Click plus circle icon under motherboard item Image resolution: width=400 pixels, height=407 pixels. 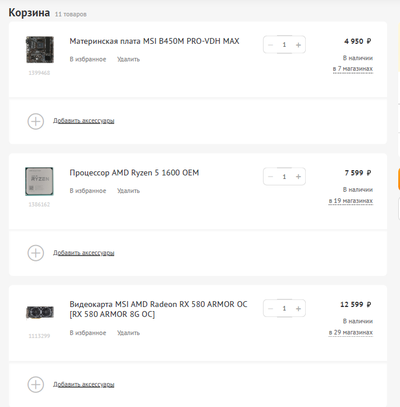[36, 121]
